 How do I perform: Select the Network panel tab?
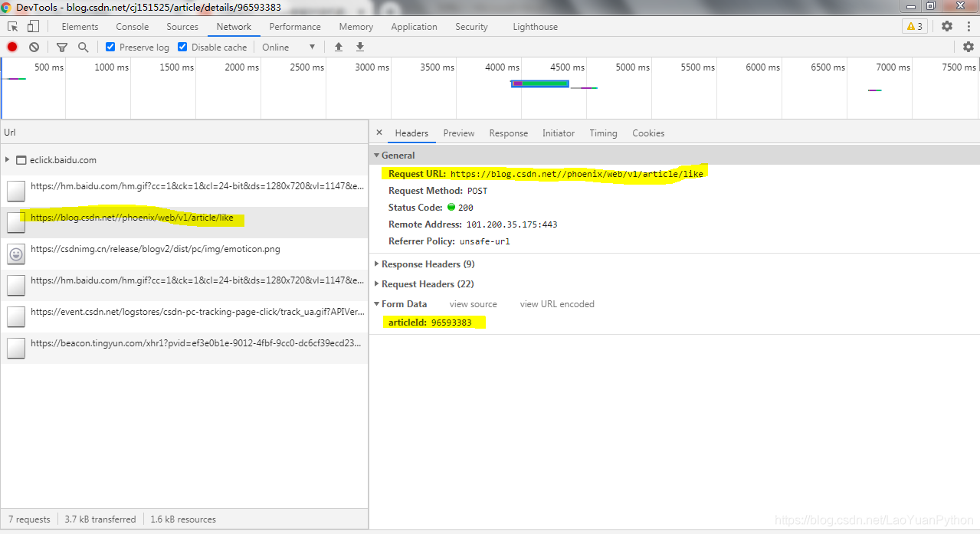pos(234,26)
